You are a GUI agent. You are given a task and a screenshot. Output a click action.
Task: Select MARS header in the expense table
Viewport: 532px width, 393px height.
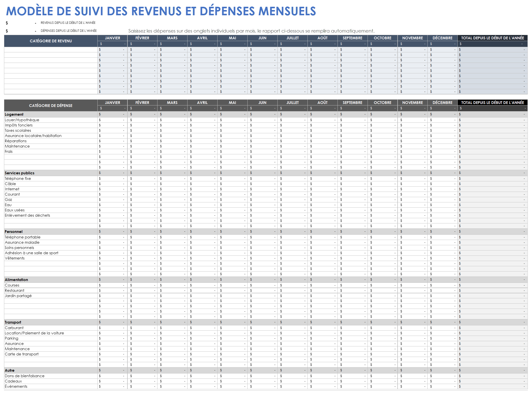pyautogui.click(x=172, y=102)
